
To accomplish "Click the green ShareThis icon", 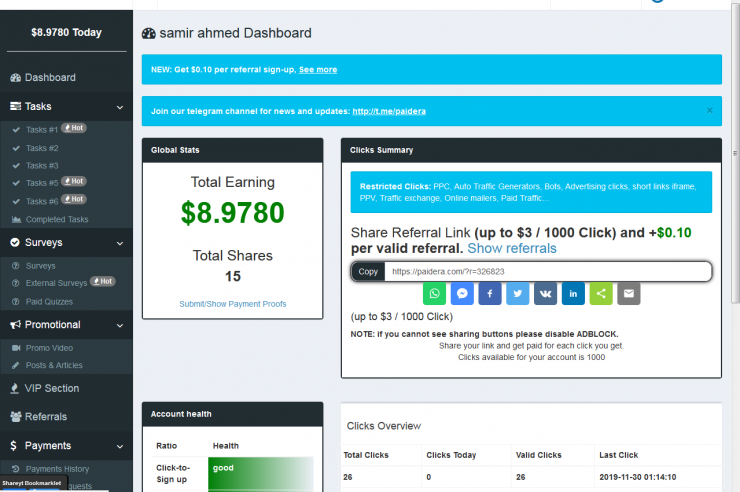I will click(x=600, y=293).
